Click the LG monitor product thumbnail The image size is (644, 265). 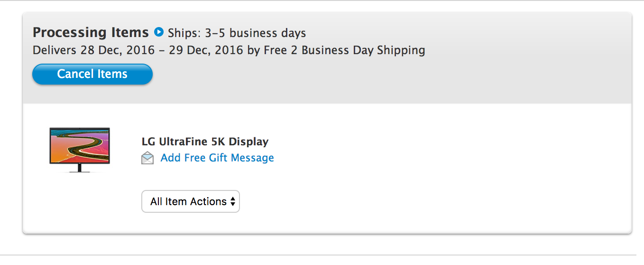pos(80,149)
